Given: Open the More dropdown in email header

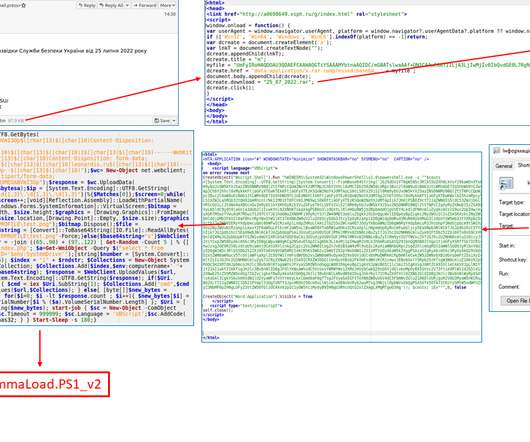Looking at the screenshot, I should (167, 5).
